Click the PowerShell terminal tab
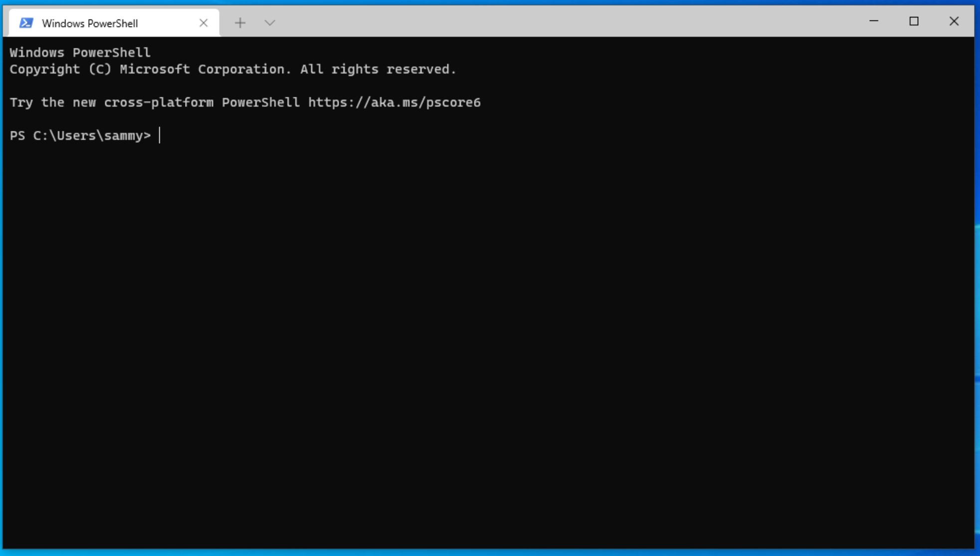980x556 pixels. [112, 23]
